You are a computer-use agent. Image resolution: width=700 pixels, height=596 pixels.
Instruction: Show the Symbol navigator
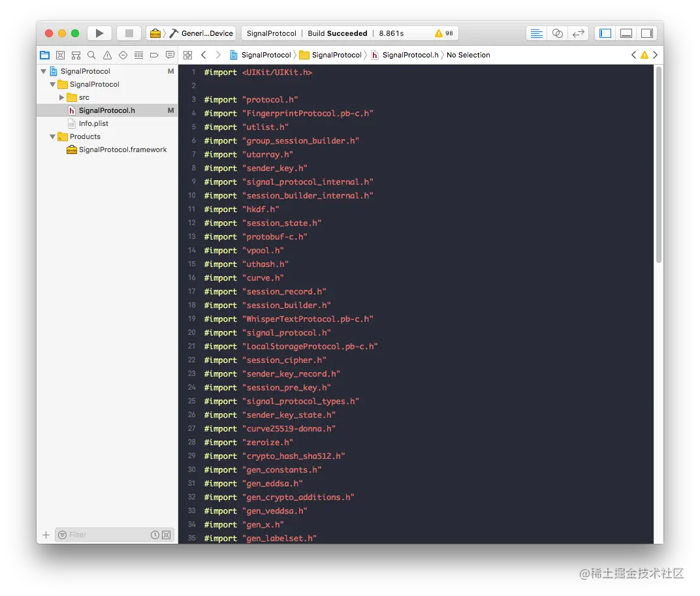76,55
